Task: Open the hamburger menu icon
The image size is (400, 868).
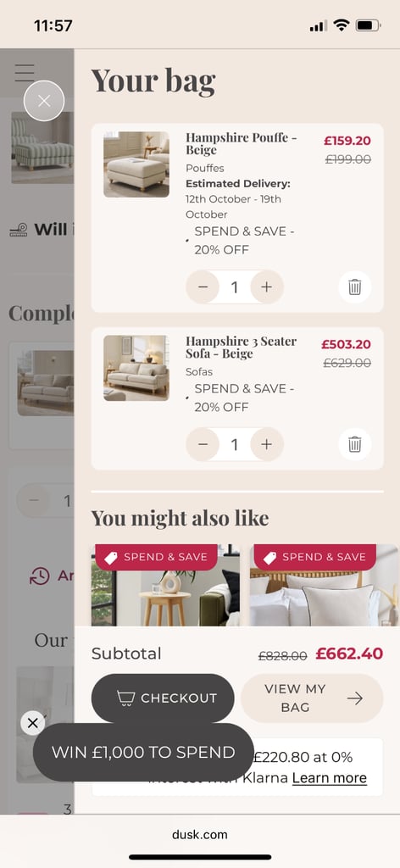Action: [25, 73]
